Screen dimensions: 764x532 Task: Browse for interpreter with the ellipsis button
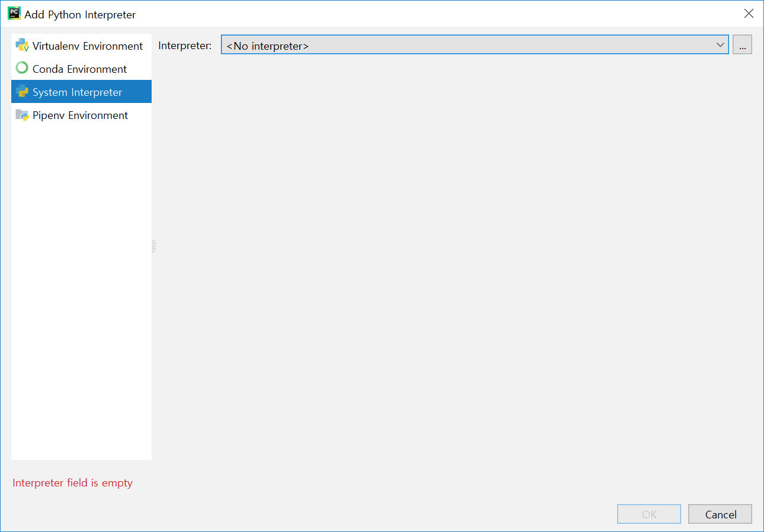tap(742, 45)
